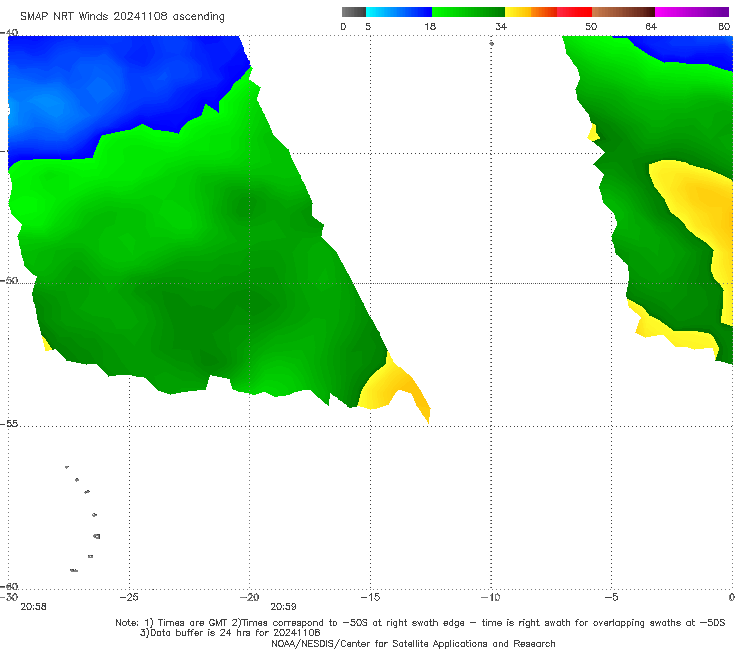Click the longitude axis label "-10"
Image resolution: width=740 pixels, height=650 pixels.
[491, 597]
